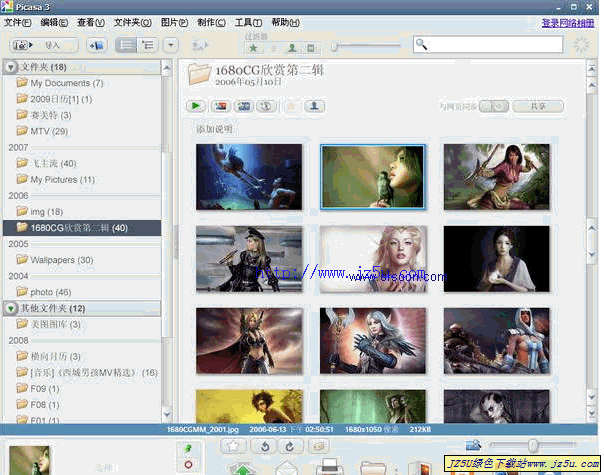Click the create new album icon
This screenshot has height=475, width=604.
(97, 45)
